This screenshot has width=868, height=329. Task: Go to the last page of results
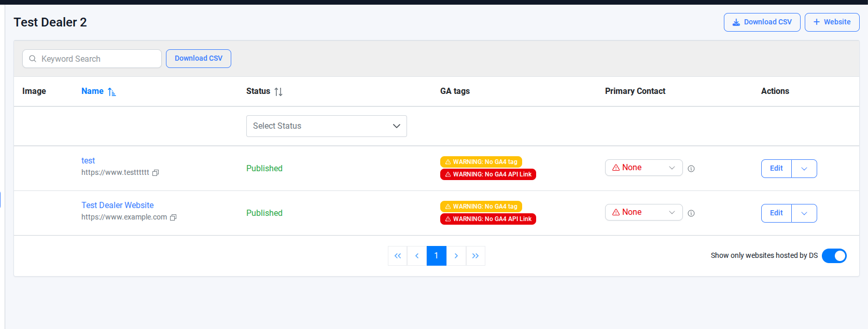(x=475, y=256)
